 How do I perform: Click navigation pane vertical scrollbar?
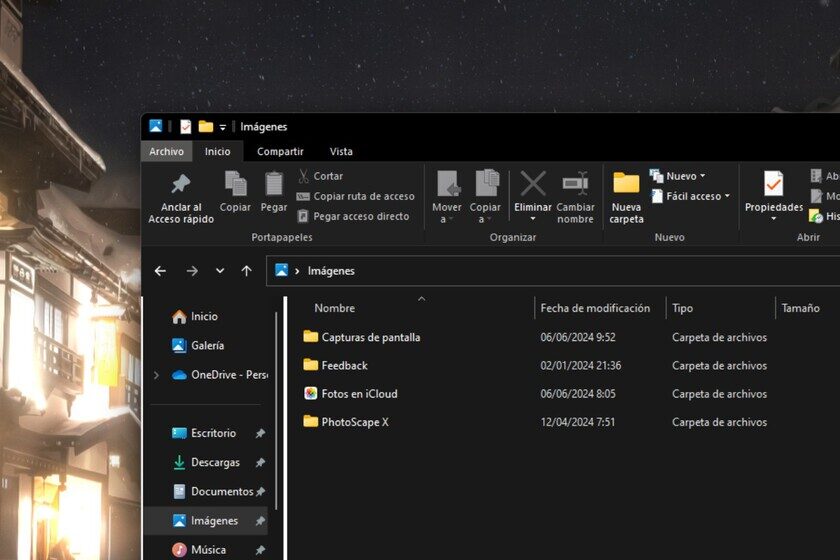[x=276, y=410]
